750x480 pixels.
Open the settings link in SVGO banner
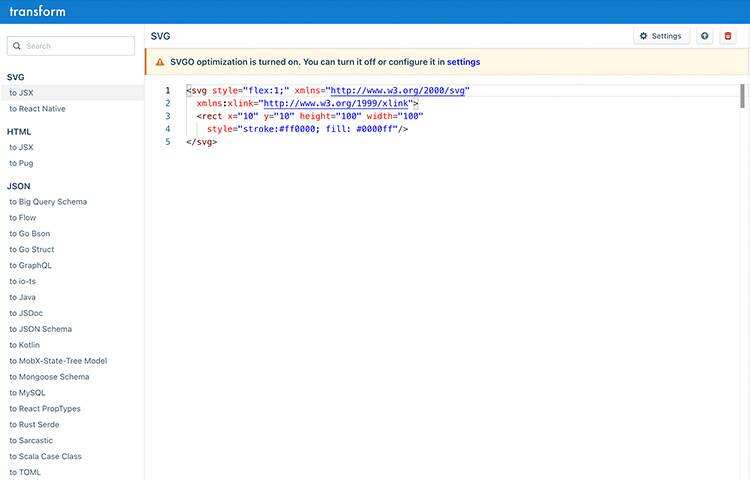pyautogui.click(x=463, y=62)
